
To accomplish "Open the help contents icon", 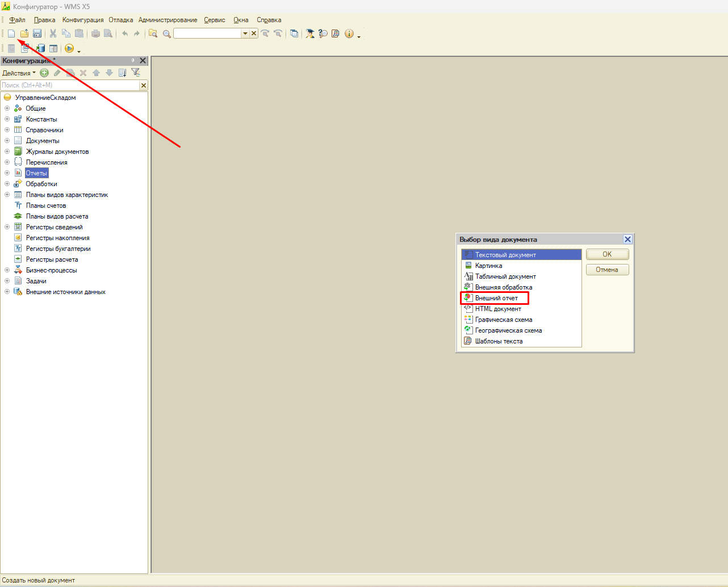I will click(x=336, y=33).
